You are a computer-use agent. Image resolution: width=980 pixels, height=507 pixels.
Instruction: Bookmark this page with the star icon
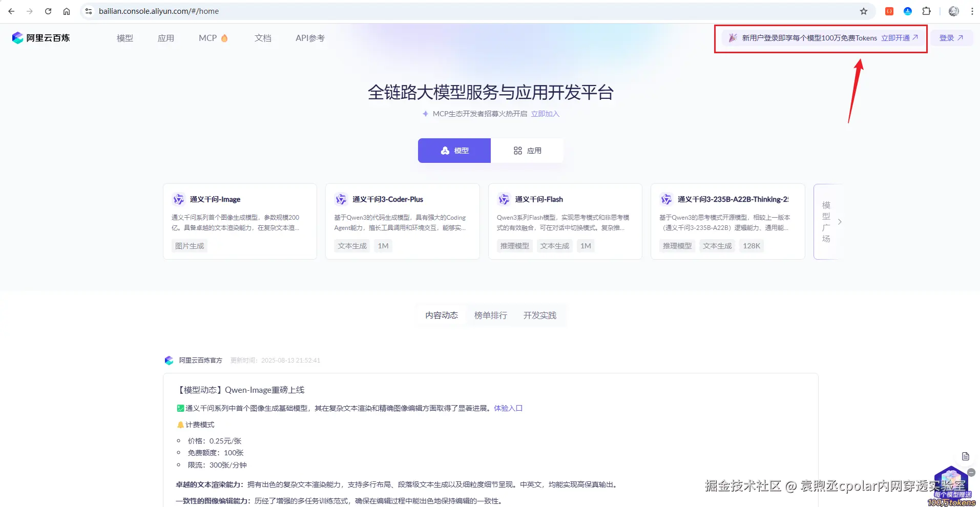864,11
